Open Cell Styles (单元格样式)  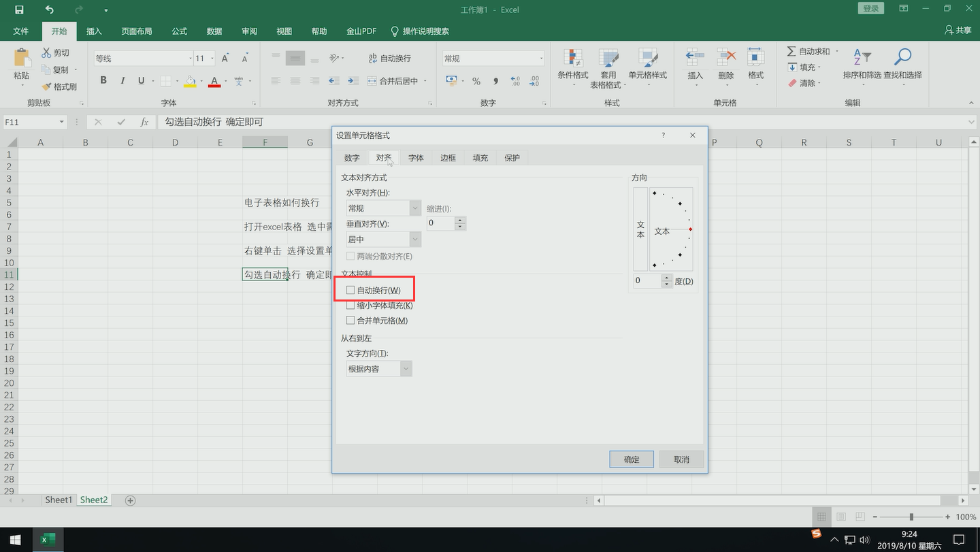pos(647,68)
